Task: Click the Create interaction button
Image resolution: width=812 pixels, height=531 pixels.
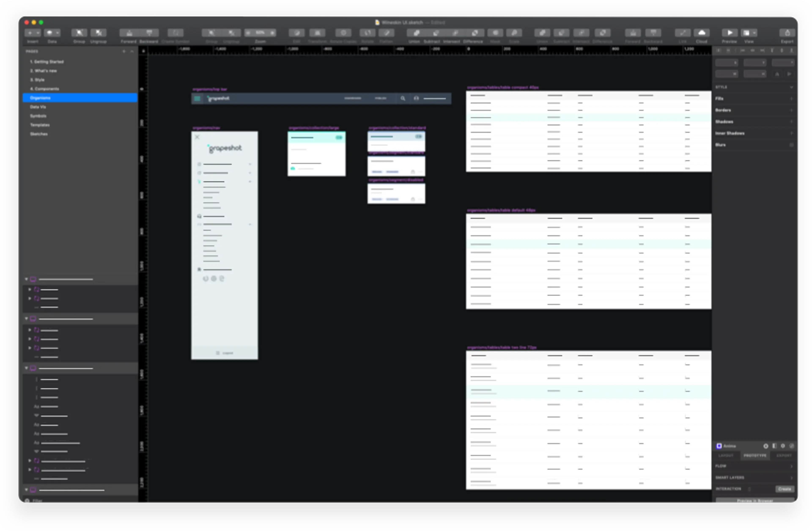Action: (x=784, y=489)
